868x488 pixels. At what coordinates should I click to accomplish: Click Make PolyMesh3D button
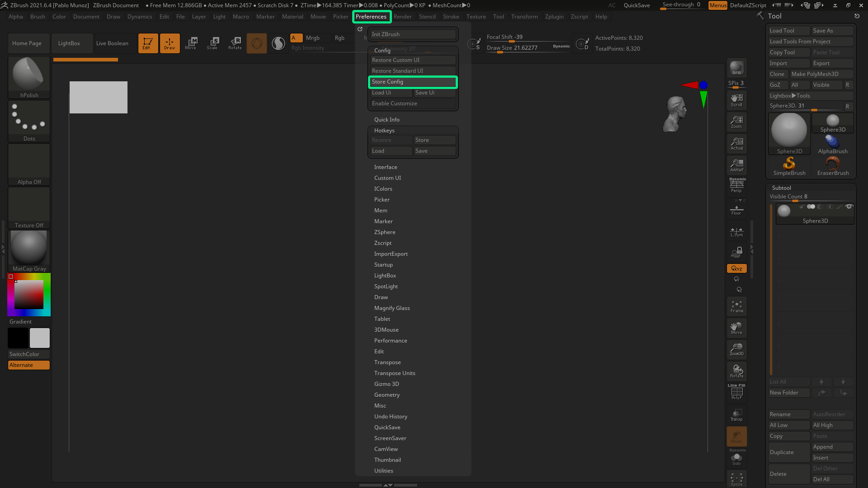tap(821, 74)
